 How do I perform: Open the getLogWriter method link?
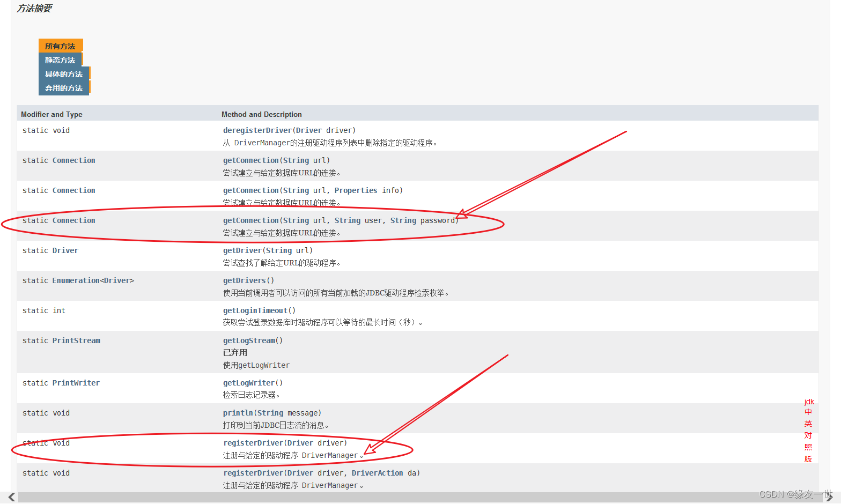point(249,383)
